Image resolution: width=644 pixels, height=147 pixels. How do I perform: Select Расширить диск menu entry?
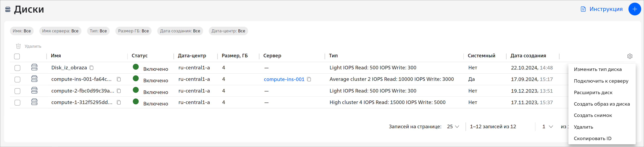593,92
